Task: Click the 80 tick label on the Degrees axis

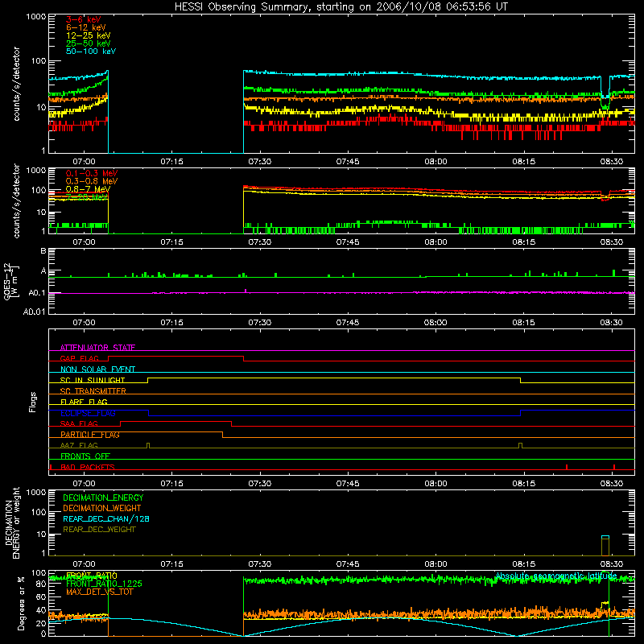Action: 41,584
